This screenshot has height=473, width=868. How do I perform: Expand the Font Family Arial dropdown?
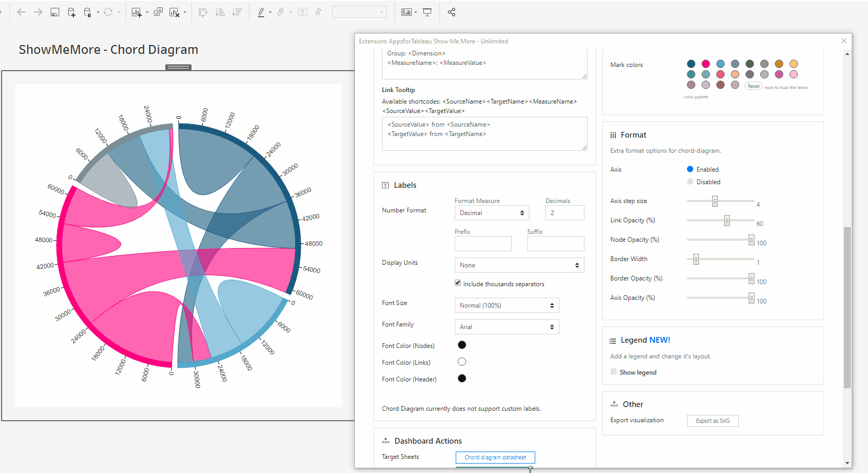pyautogui.click(x=506, y=327)
